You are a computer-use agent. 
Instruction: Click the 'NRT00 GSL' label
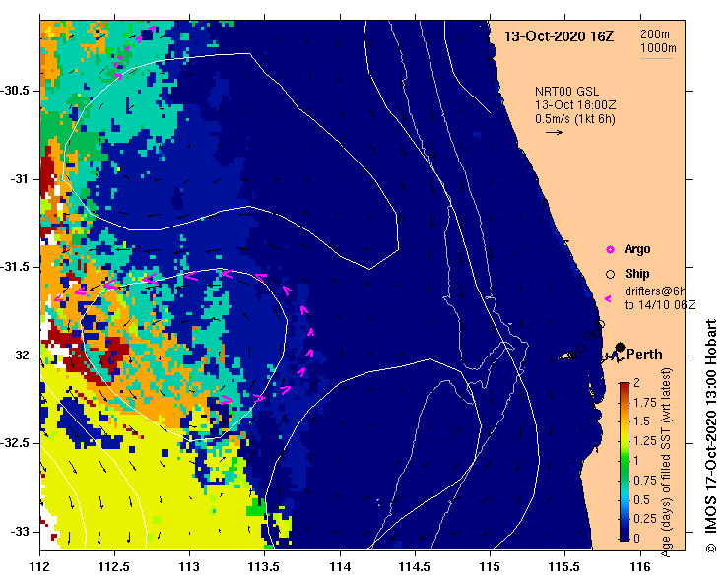click(x=566, y=92)
